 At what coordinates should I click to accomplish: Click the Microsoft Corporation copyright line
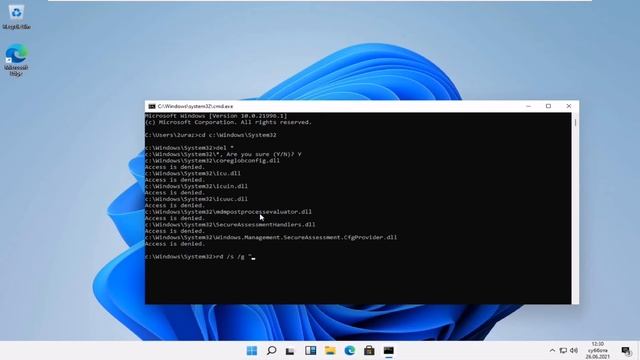(x=228, y=122)
